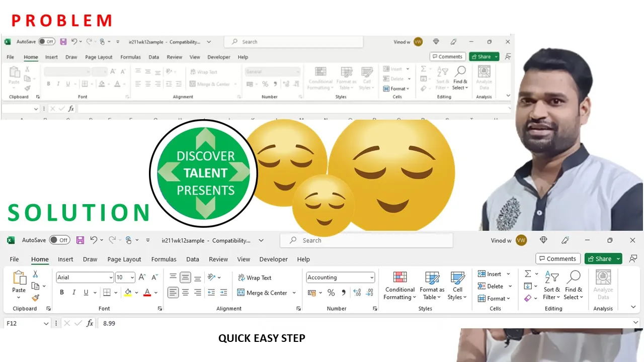Click Comma Style icon in bottom ribbon
The image size is (644, 362).
pyautogui.click(x=344, y=293)
